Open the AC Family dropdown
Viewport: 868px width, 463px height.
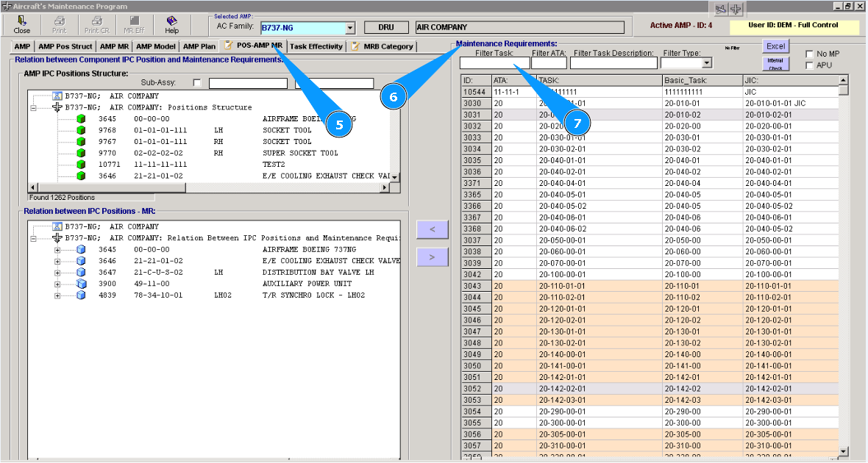(350, 28)
